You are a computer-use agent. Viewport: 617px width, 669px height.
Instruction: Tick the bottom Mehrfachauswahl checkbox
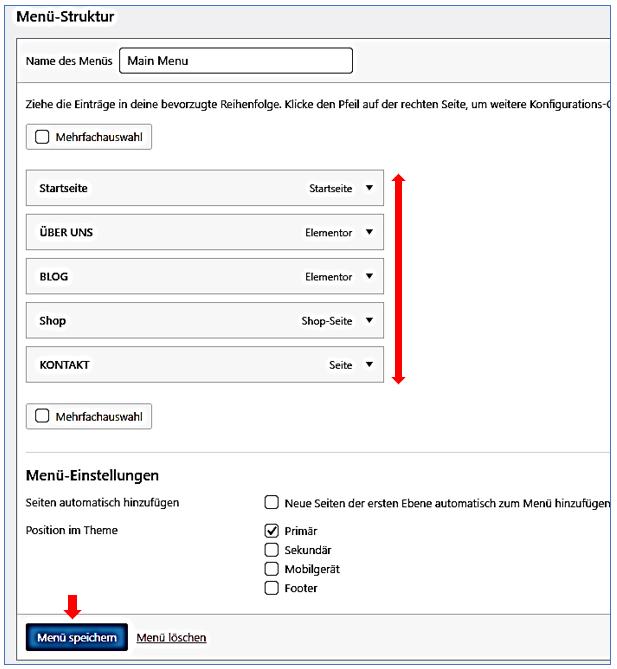tap(42, 416)
